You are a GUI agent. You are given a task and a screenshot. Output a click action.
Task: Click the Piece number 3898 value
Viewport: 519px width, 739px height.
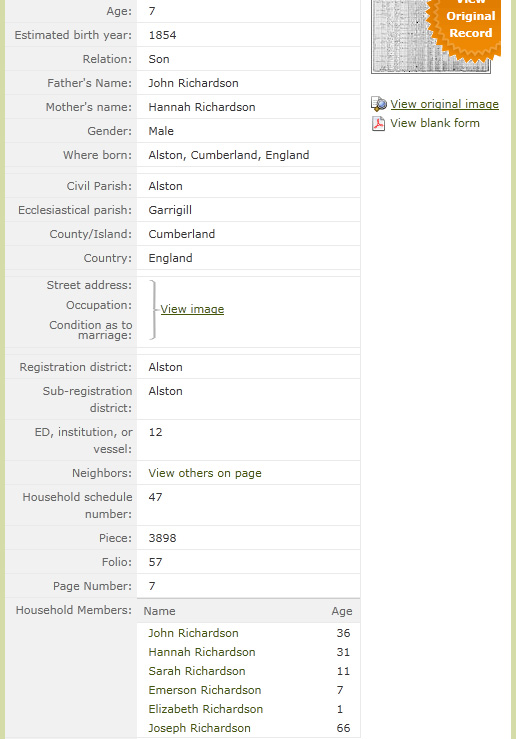[x=162, y=538]
